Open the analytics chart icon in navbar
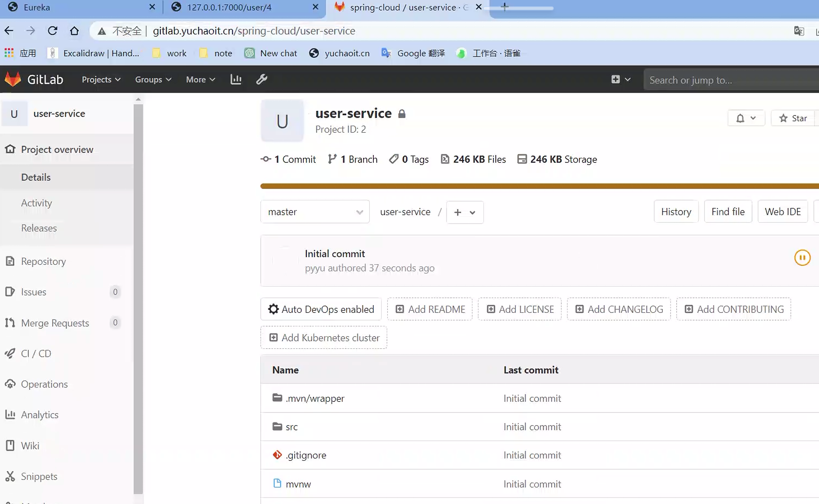This screenshot has width=819, height=504. (236, 79)
